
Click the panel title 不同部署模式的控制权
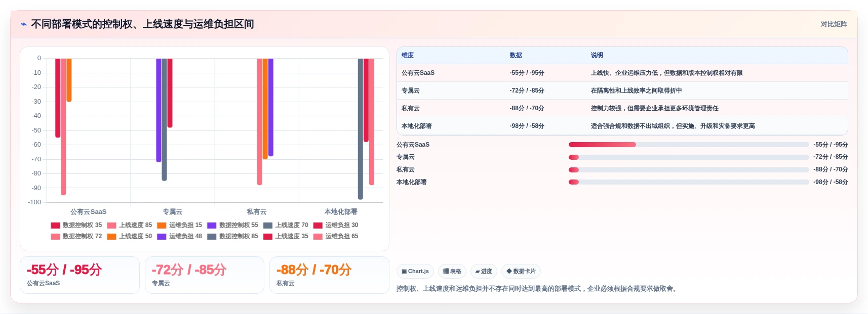pyautogui.click(x=142, y=24)
